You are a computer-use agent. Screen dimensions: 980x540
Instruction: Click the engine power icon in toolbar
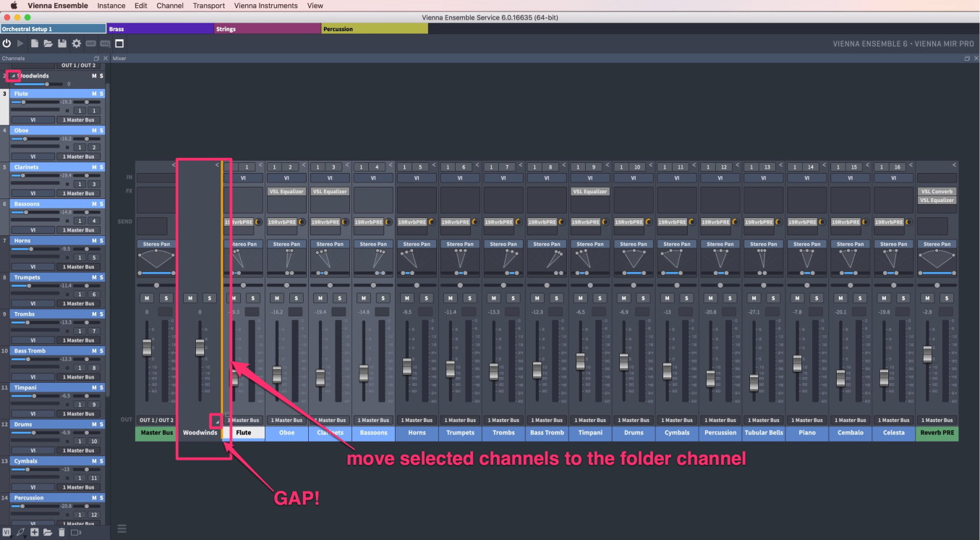tap(7, 43)
